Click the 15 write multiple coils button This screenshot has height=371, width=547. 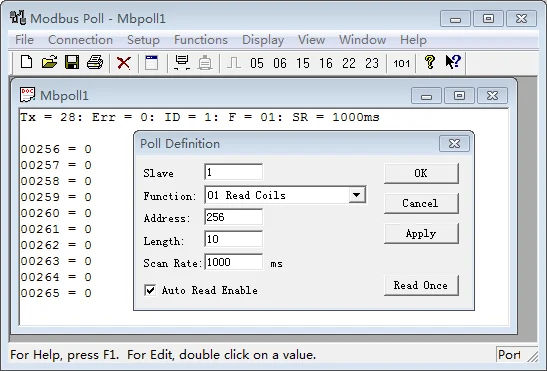(x=303, y=63)
